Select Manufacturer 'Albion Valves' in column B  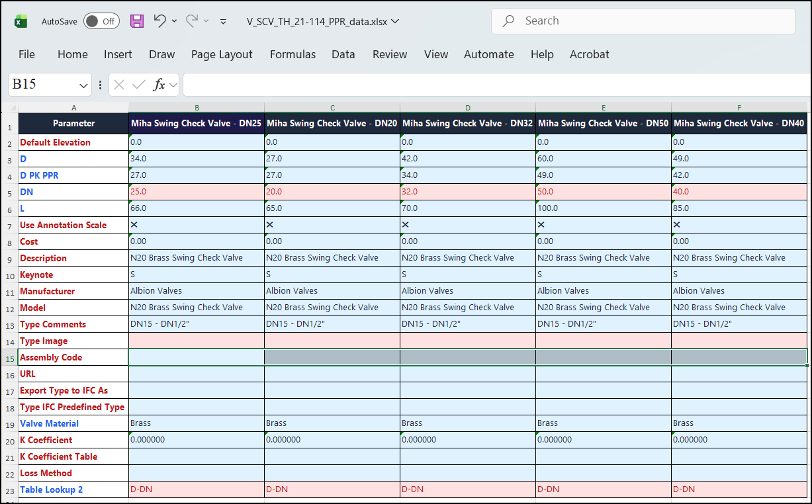tap(197, 291)
